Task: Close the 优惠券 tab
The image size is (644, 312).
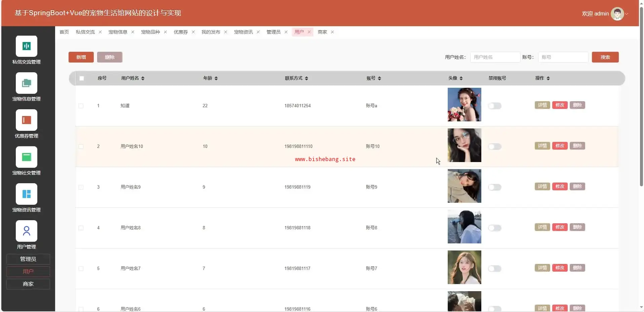Action: (193, 32)
